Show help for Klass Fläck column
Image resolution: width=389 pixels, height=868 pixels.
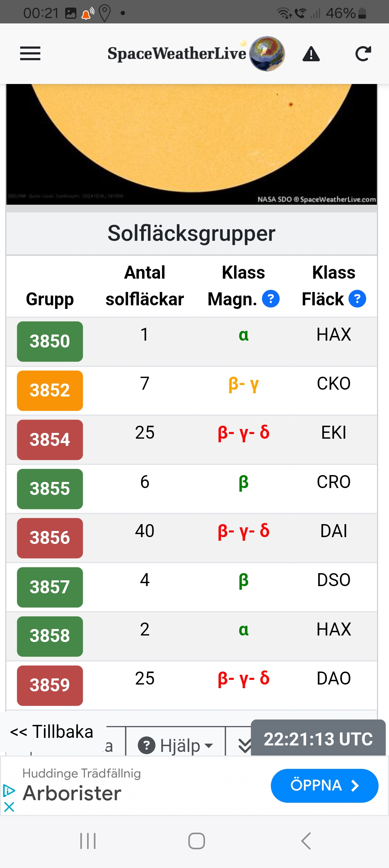click(x=357, y=299)
